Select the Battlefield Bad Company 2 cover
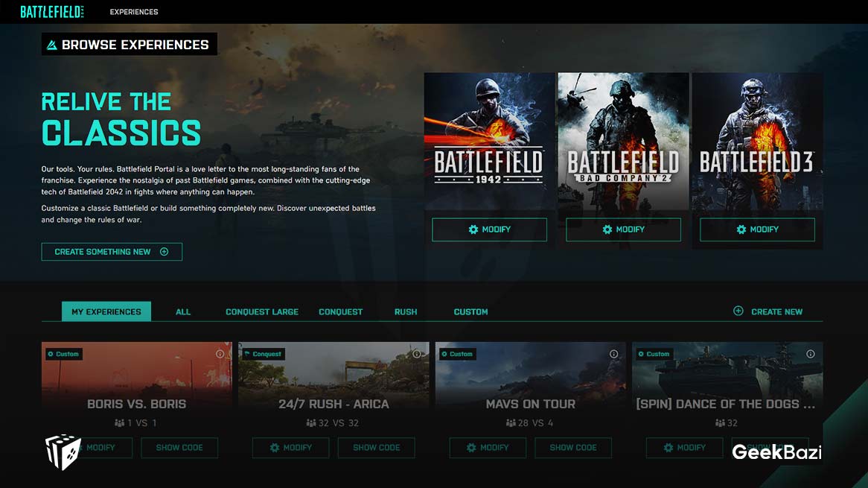Screen dimensions: 868x488 tap(623, 142)
